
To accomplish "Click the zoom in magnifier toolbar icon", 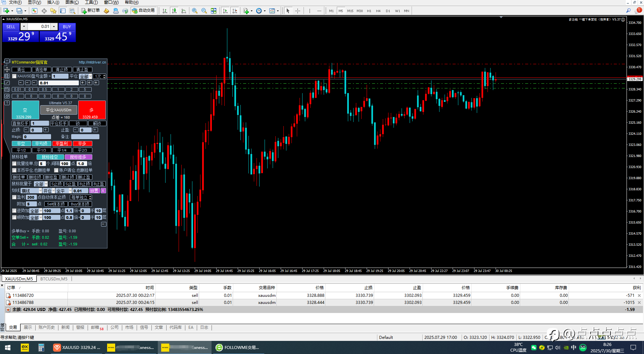I will [195, 11].
